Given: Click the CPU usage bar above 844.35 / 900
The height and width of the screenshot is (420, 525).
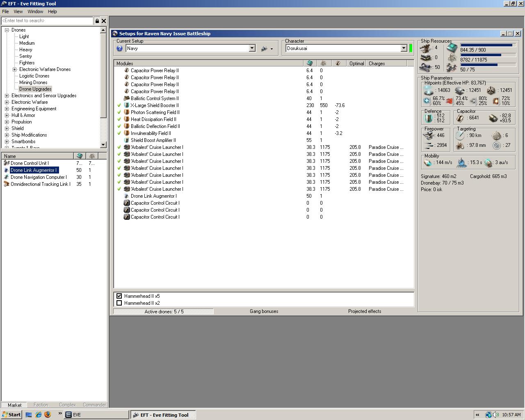Looking at the screenshot, I should click(x=488, y=45).
